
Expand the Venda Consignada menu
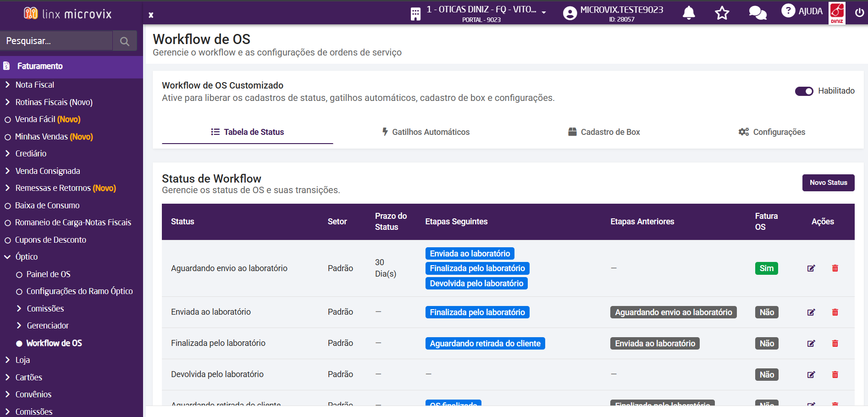point(7,171)
